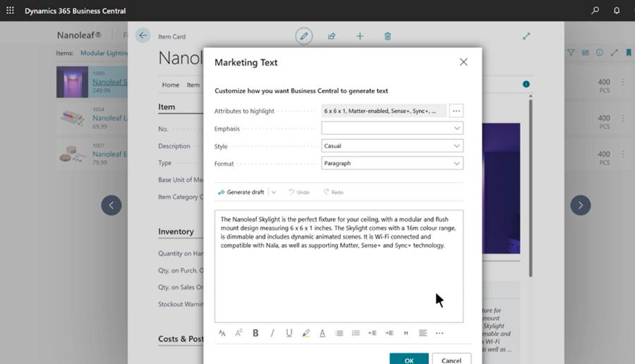This screenshot has height=364, width=635.
Task: Apply italic formatting to the text
Action: point(272,333)
